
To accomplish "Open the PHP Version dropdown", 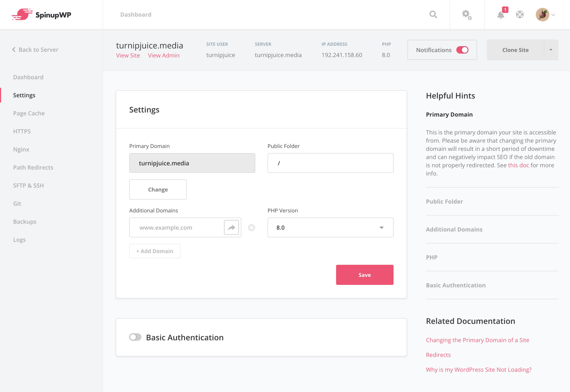I will pyautogui.click(x=330, y=227).
